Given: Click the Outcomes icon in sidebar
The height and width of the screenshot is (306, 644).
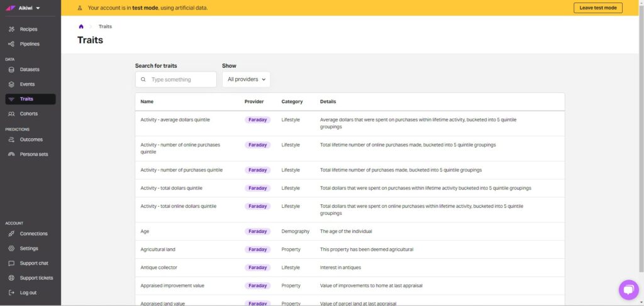Looking at the screenshot, I should (11, 139).
